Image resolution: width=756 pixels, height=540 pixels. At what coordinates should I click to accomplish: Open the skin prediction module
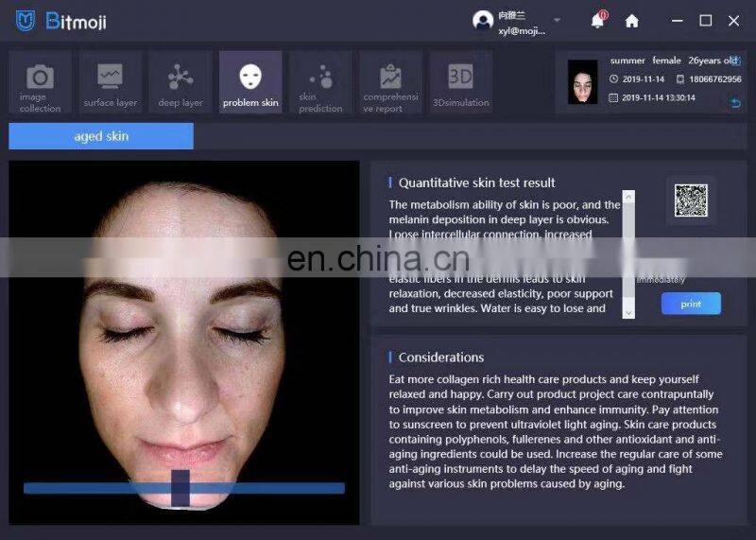320,82
